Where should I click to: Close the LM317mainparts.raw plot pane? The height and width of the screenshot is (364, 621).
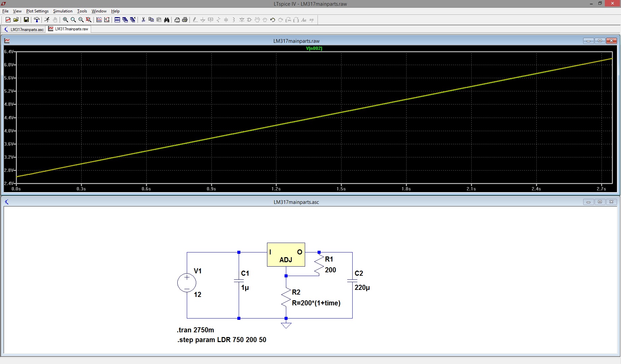coord(612,41)
